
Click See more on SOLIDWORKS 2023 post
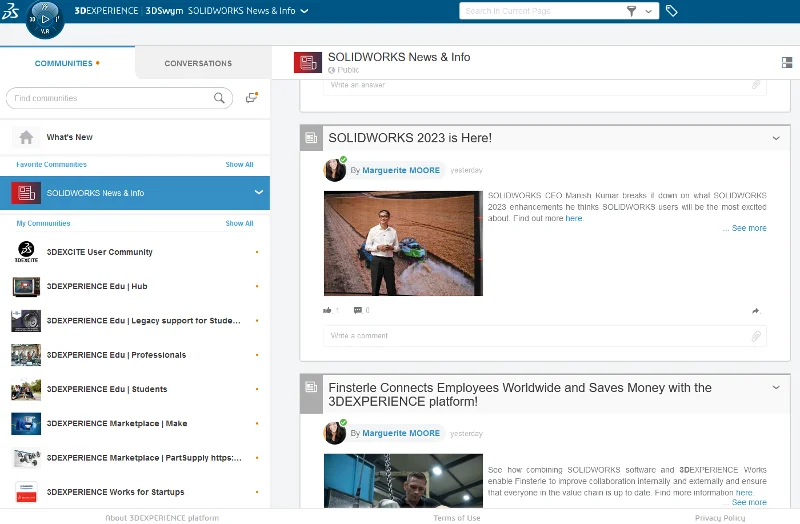(x=748, y=228)
